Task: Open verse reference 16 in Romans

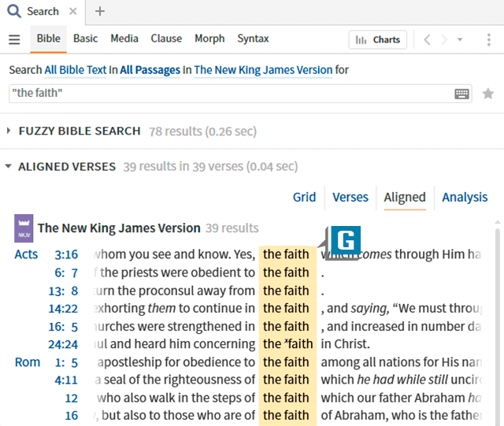Action: [x=72, y=416]
